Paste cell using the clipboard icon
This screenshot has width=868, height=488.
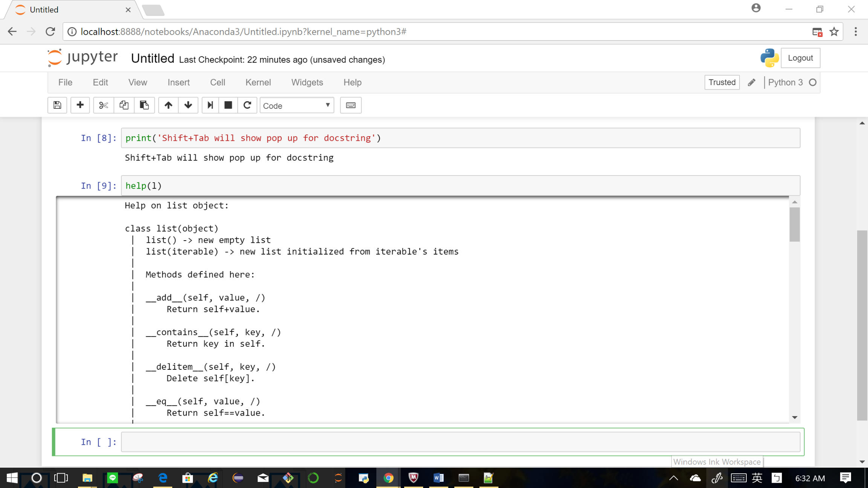pos(144,105)
